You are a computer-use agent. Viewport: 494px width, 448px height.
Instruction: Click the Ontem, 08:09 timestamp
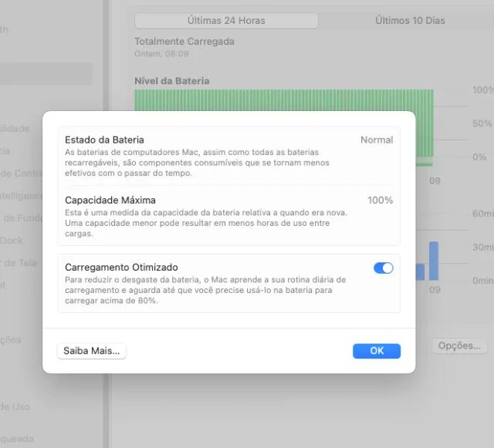point(161,54)
